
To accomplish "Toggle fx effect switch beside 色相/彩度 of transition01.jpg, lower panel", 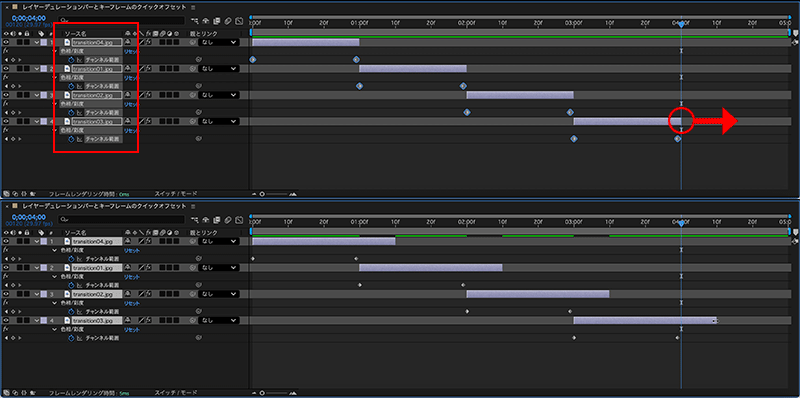I will pyautogui.click(x=6, y=276).
